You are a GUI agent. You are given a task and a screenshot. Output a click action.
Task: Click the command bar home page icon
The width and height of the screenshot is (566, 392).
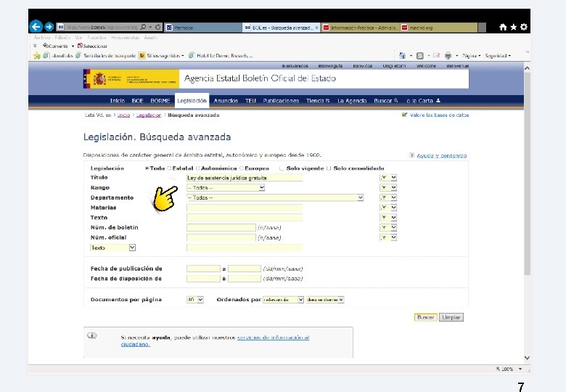(x=403, y=56)
